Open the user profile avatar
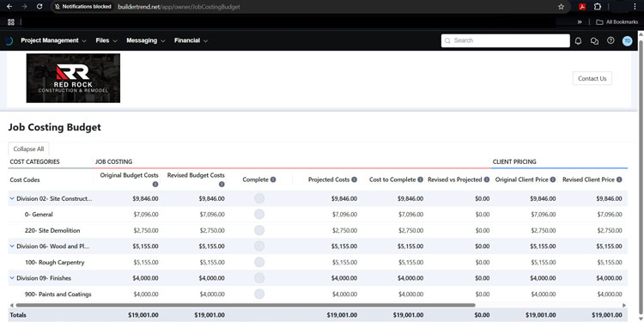Image resolution: width=644 pixels, height=322 pixels. (x=627, y=40)
